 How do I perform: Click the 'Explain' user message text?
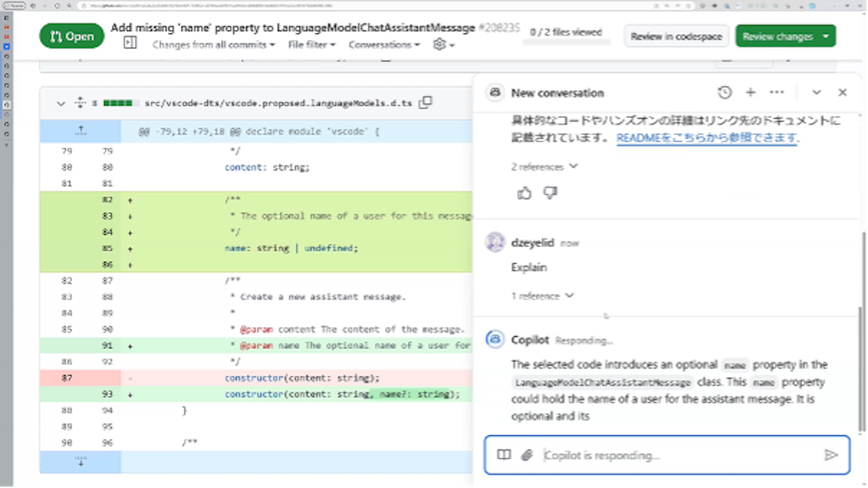(529, 267)
